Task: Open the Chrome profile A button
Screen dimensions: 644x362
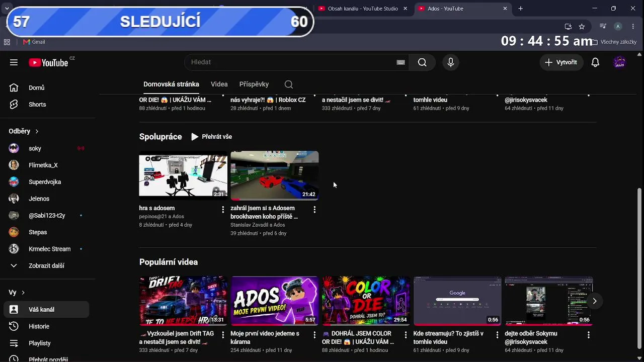Action: (x=618, y=27)
